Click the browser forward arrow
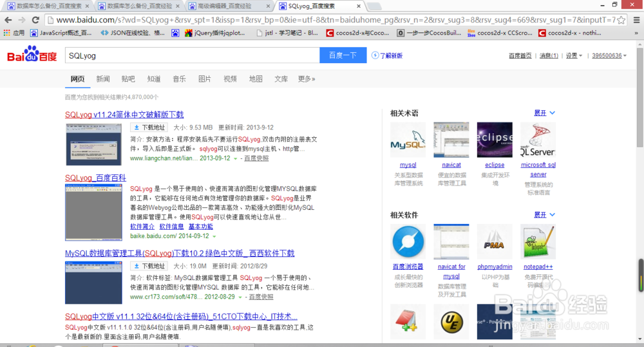The image size is (644, 347). pyautogui.click(x=22, y=20)
